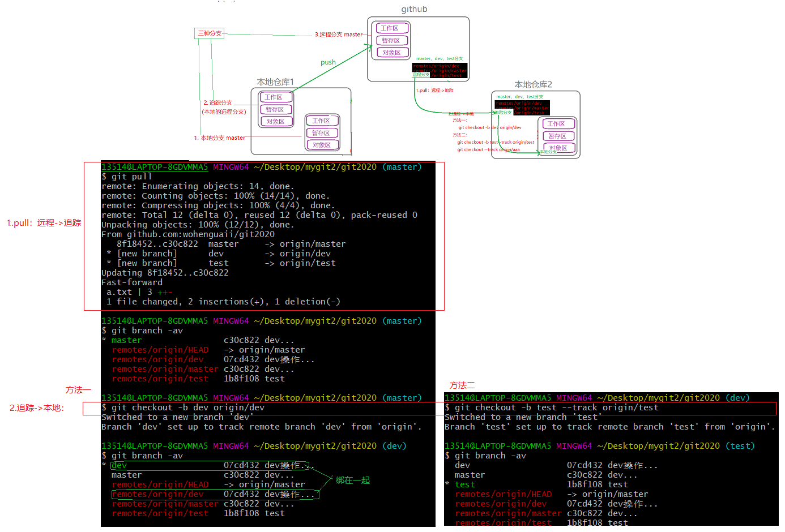Select the github 工作区 box
The height and width of the screenshot is (532, 785).
click(x=390, y=28)
